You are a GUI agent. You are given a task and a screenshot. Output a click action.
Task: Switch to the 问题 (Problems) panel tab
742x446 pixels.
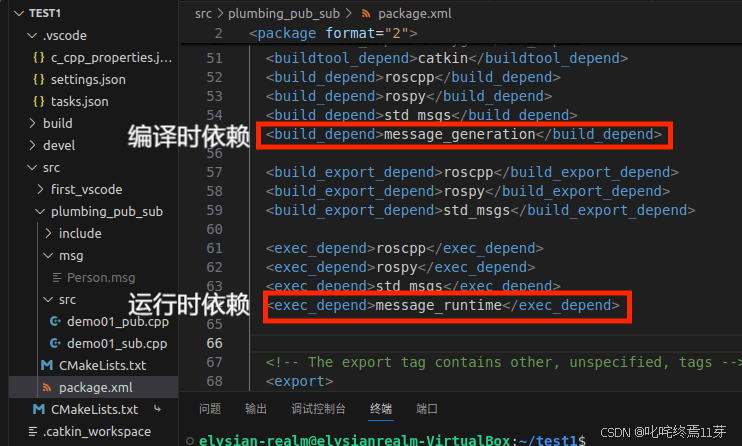210,409
